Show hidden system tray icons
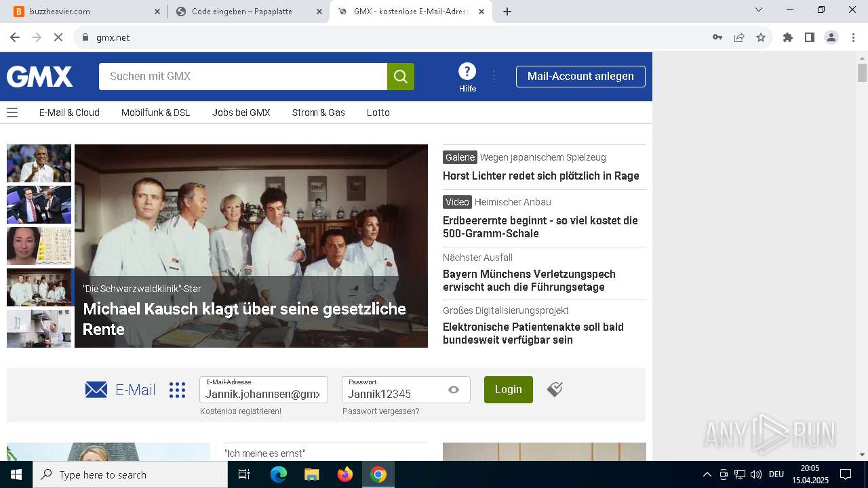The width and height of the screenshot is (868, 488). click(x=707, y=474)
